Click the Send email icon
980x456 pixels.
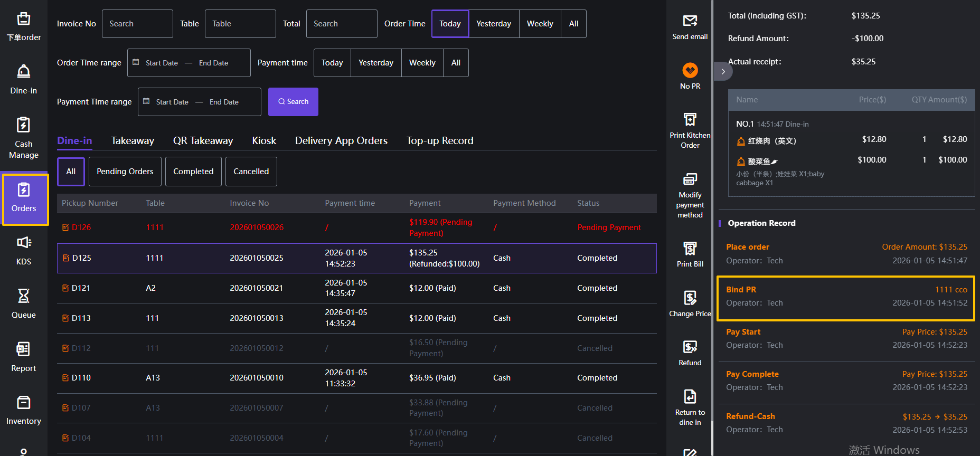690,21
